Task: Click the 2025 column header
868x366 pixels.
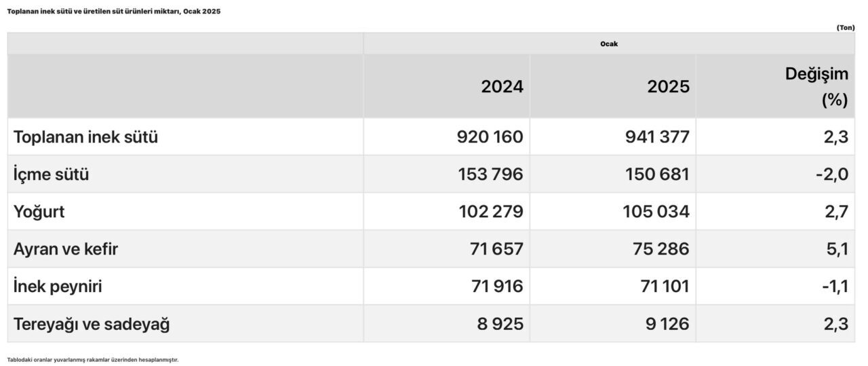Action: [x=668, y=87]
